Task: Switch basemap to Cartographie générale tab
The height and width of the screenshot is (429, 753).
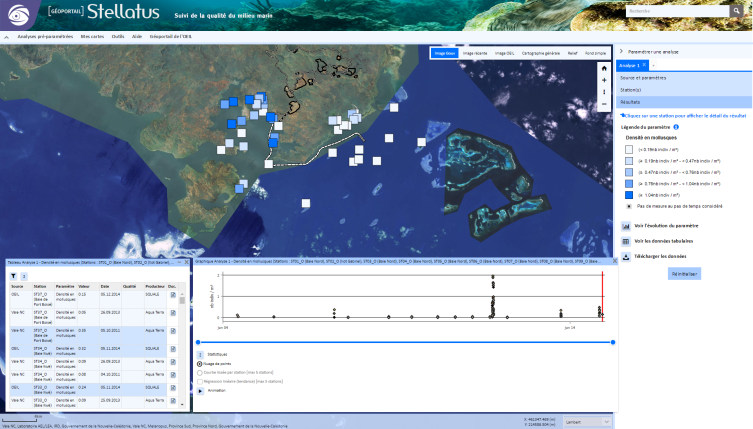Action: pyautogui.click(x=541, y=52)
